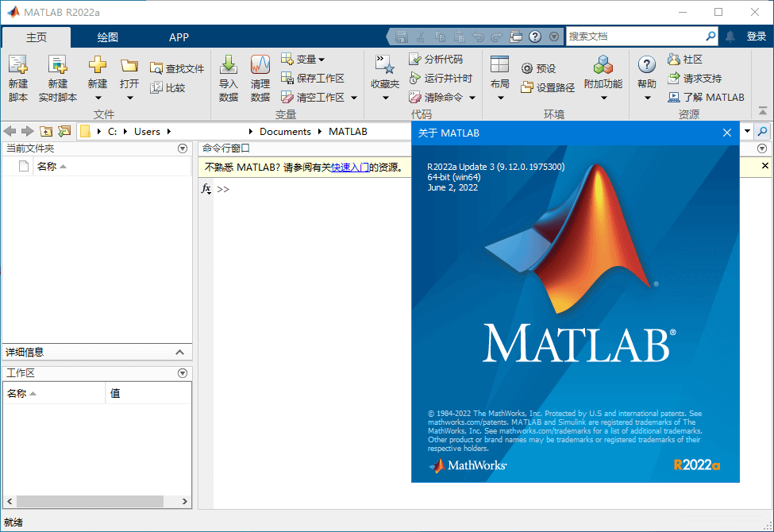Open address bar history dropdown
Viewport: 774px width, 532px height.
coord(747,131)
